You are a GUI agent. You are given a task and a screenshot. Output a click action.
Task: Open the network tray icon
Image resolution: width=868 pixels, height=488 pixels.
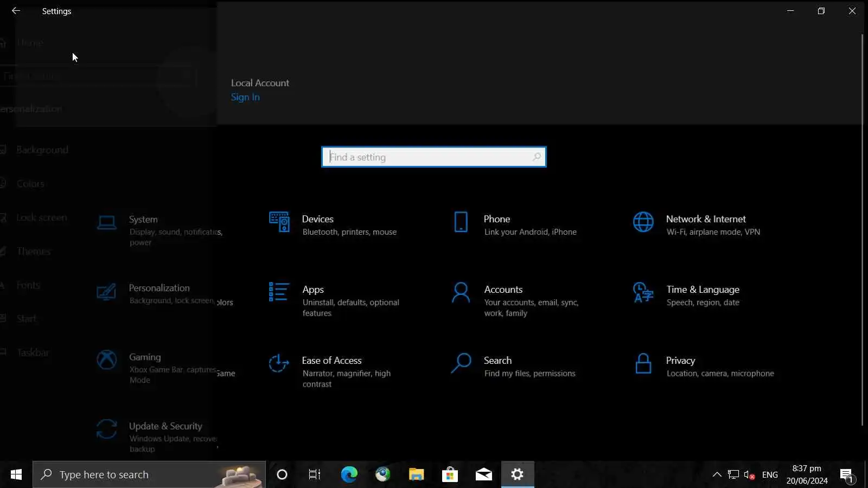[x=733, y=475]
